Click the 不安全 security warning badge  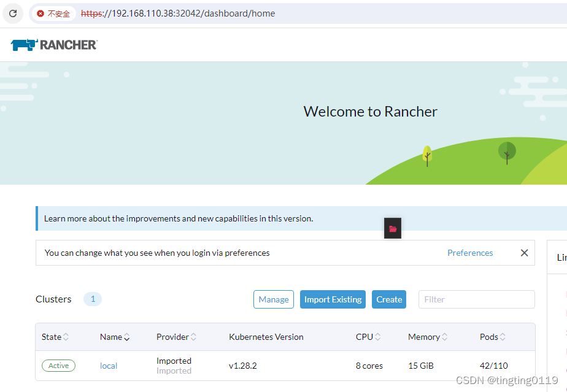click(53, 13)
